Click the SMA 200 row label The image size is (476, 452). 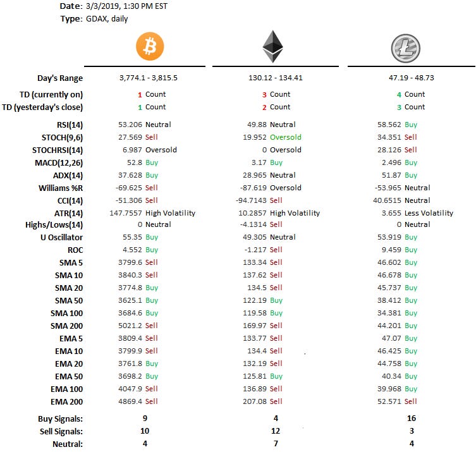point(67,326)
